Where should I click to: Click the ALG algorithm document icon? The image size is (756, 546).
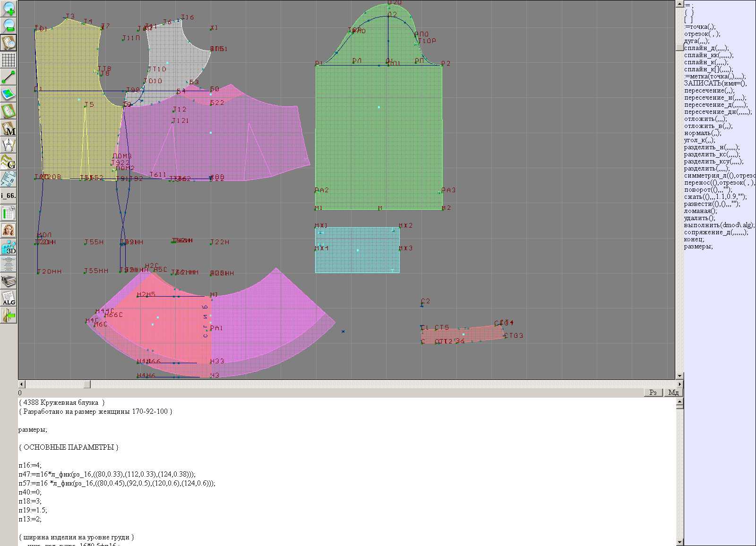tap(9, 299)
